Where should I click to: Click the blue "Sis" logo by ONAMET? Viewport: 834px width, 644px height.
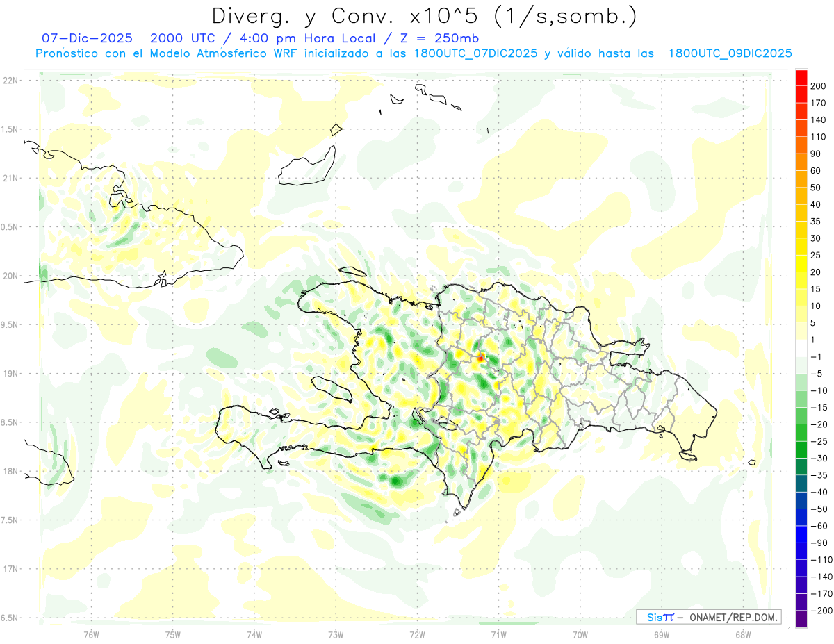(655, 617)
